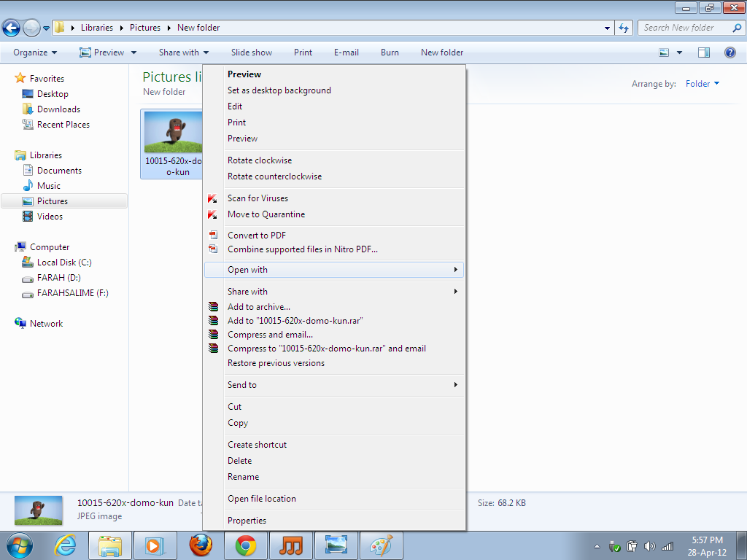Expand the Send to submenu
The height and width of the screenshot is (560, 747).
point(334,385)
